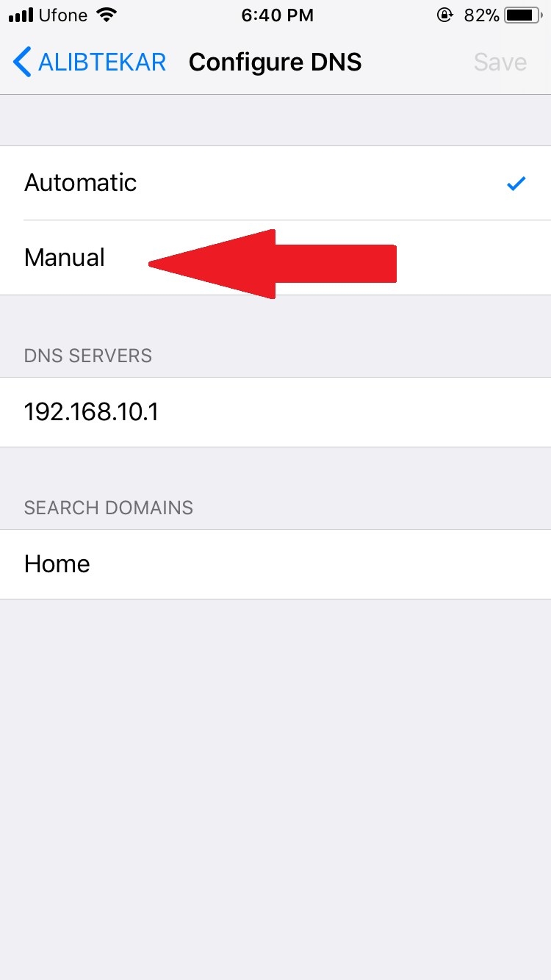This screenshot has width=551, height=980.
Task: Click the red arrow pointing at Manual
Action: (x=273, y=264)
